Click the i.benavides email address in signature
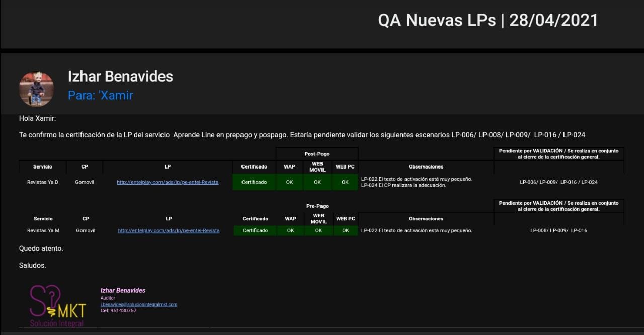Viewport: 644px width, 335px height. click(x=138, y=304)
